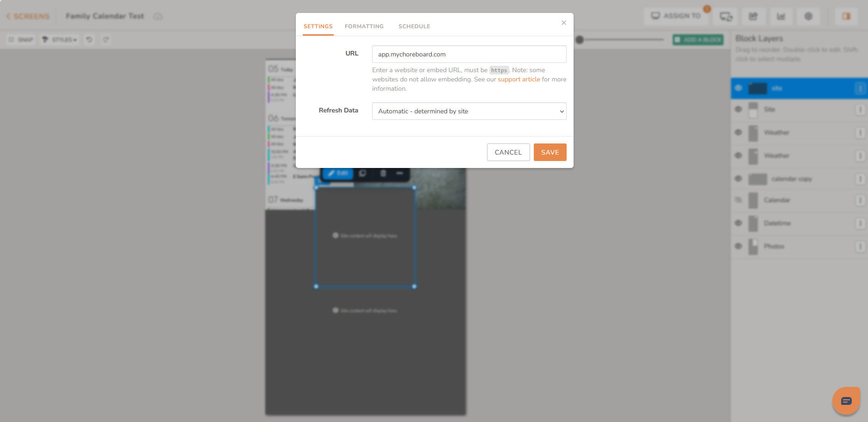The height and width of the screenshot is (422, 868).
Task: Switch to the Formatting tab
Action: [x=364, y=26]
